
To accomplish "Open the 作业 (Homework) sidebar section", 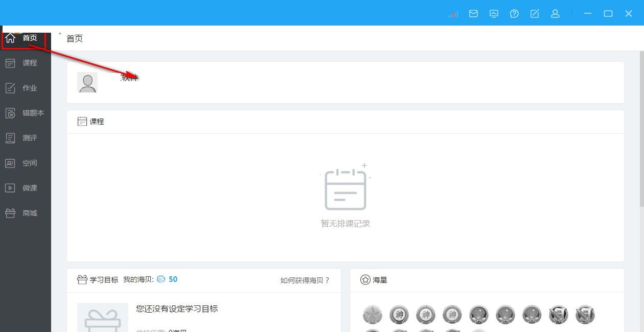I will (x=26, y=87).
